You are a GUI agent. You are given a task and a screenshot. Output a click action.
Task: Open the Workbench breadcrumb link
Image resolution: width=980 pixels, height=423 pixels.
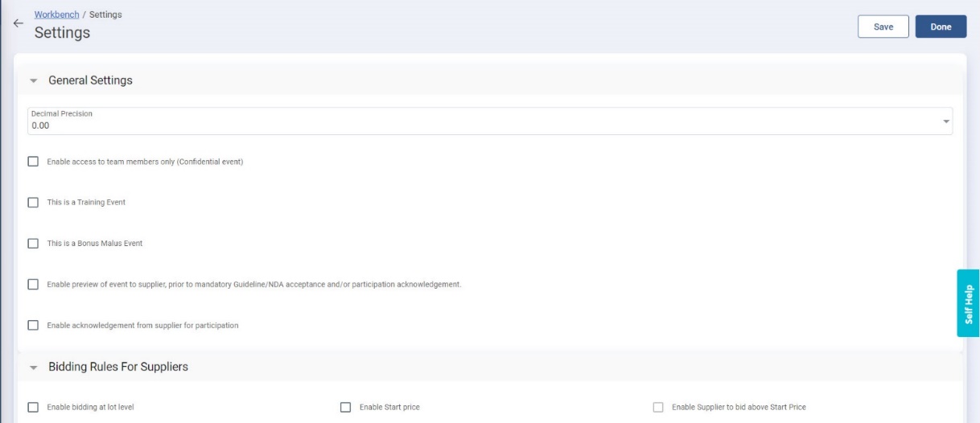56,15
